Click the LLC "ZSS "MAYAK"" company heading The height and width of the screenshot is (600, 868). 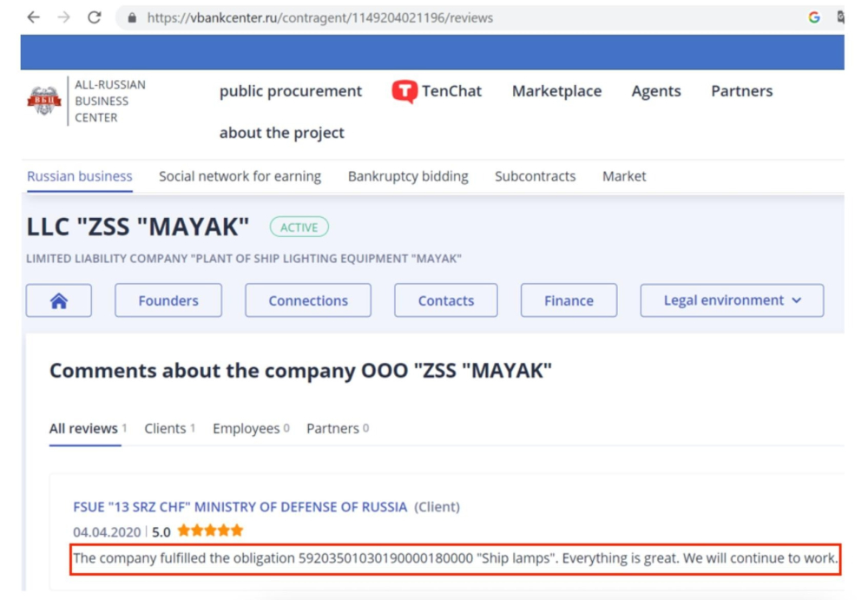click(138, 227)
